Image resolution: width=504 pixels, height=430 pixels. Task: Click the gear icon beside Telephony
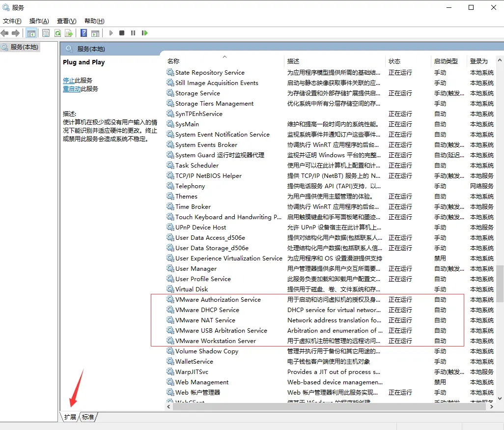[170, 186]
